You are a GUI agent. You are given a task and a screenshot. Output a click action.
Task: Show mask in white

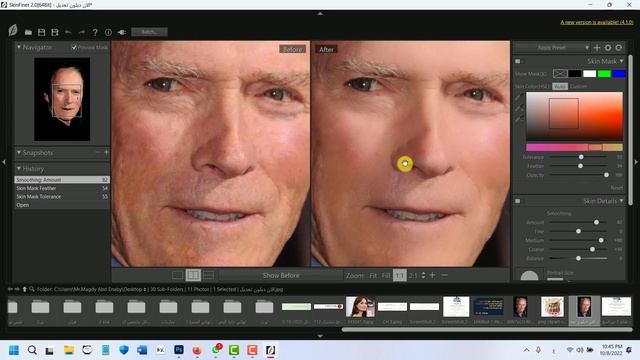[x=589, y=73]
